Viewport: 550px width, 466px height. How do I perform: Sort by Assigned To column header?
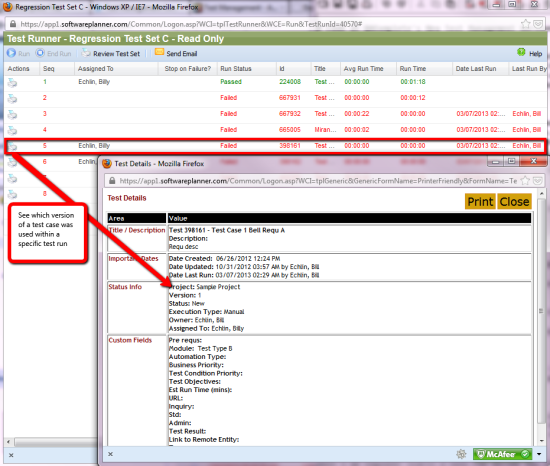click(95, 69)
